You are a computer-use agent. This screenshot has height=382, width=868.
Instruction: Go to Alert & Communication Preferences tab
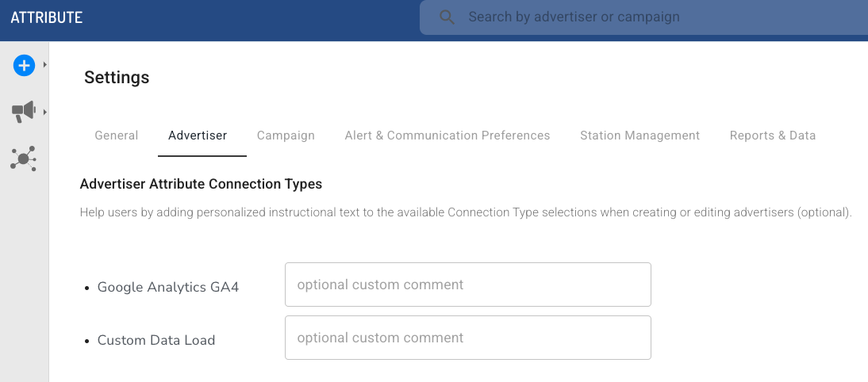[x=447, y=136]
